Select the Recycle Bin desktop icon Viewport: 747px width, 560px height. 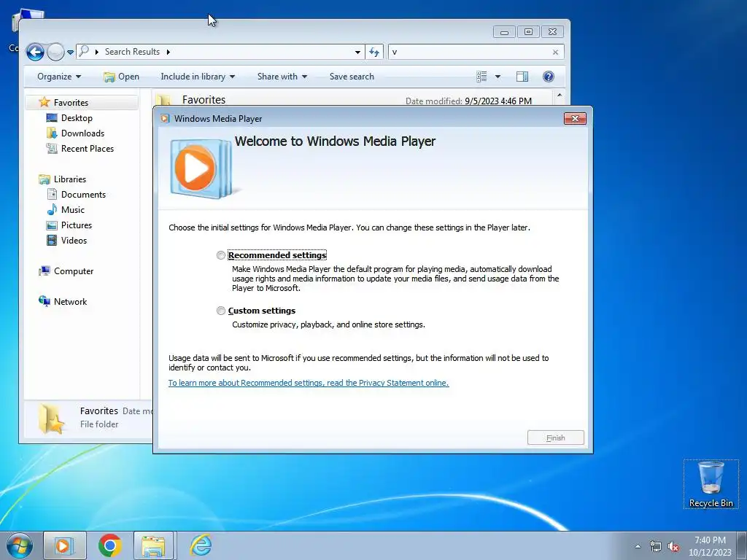click(x=711, y=484)
